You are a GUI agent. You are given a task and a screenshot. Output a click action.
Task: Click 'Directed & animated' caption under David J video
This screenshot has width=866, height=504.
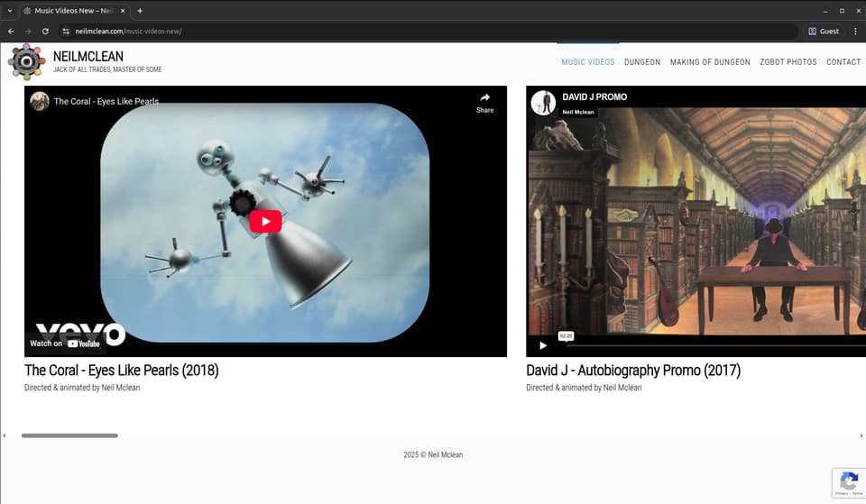point(584,388)
